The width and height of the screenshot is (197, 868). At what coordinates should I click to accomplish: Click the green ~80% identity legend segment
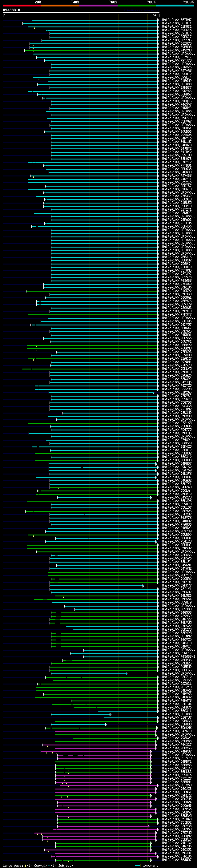(136, 6)
